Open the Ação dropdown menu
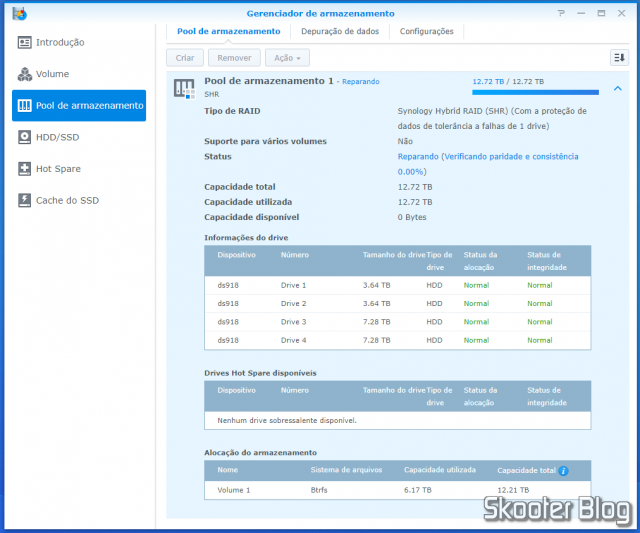 (x=287, y=58)
